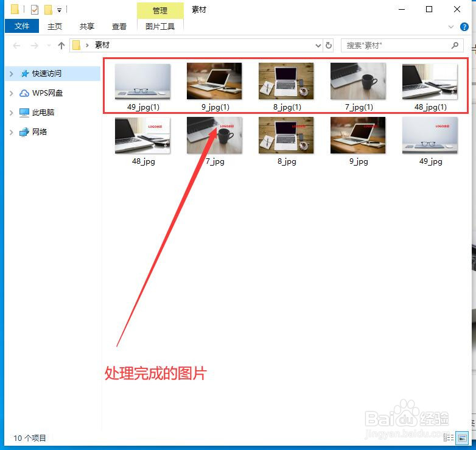Select the 9_jpg image thumbnail
This screenshot has width=476, height=450.
coord(358,135)
